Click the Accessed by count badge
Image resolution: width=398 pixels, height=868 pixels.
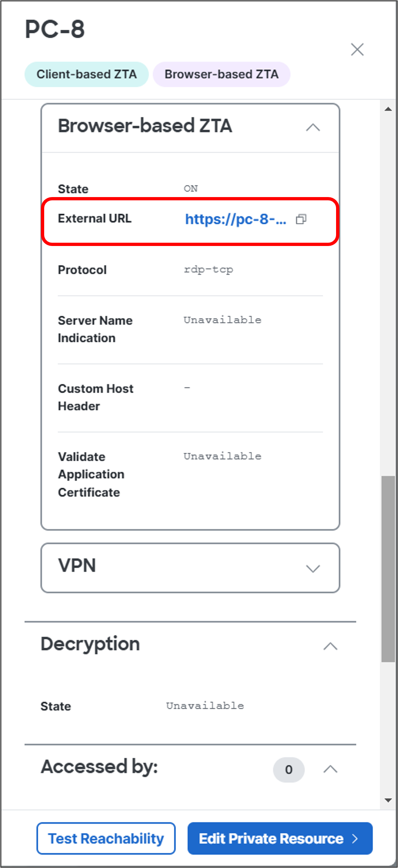coord(289,769)
